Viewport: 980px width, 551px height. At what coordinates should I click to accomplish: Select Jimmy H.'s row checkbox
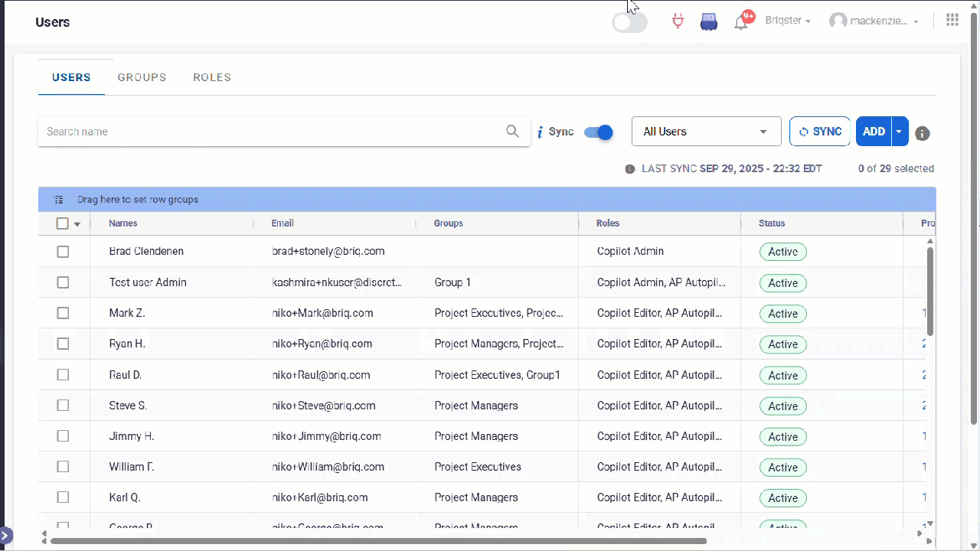pos(63,436)
